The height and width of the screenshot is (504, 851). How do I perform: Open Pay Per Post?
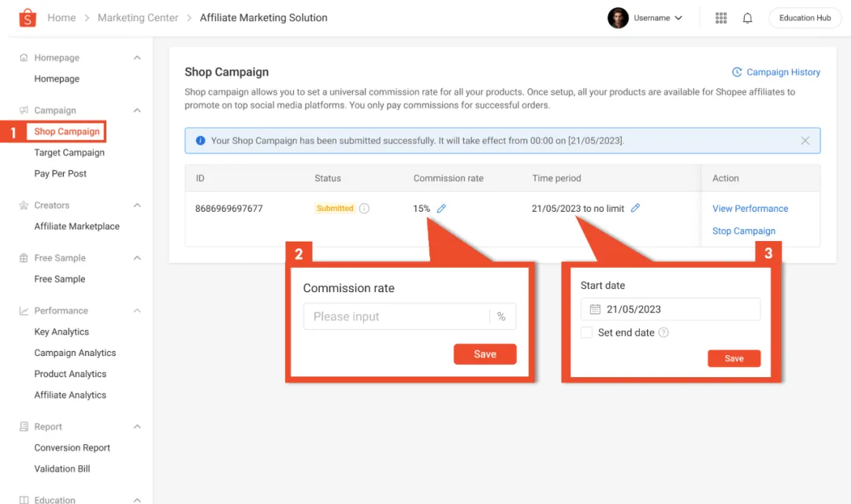click(x=60, y=173)
